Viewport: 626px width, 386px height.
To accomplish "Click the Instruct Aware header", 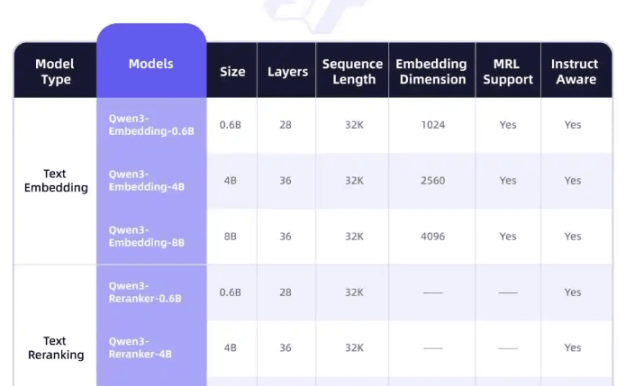I will click(575, 71).
